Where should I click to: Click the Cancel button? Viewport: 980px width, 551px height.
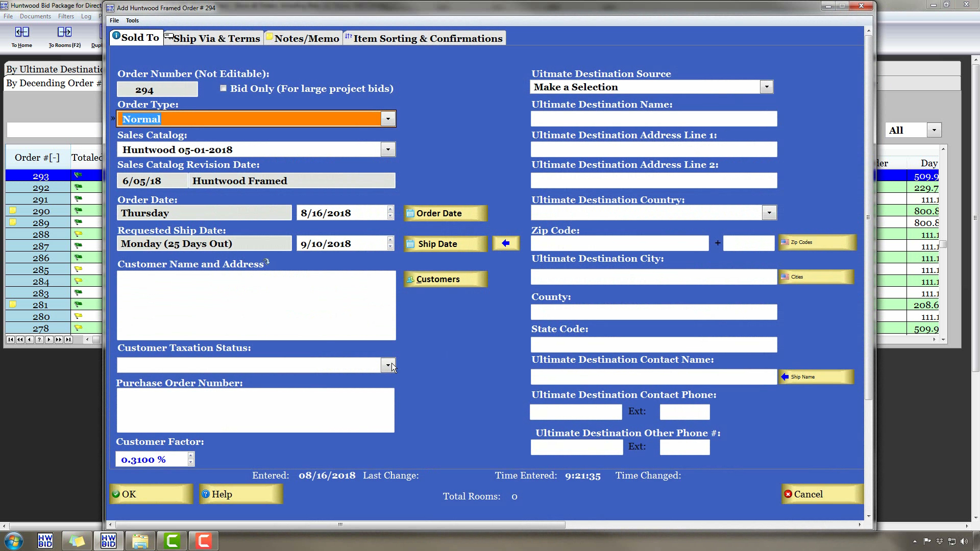(x=822, y=494)
